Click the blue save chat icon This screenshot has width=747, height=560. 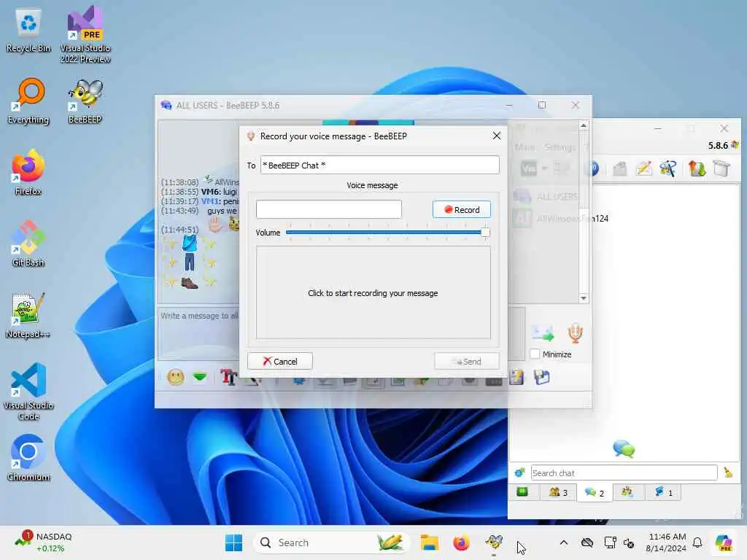(x=542, y=378)
